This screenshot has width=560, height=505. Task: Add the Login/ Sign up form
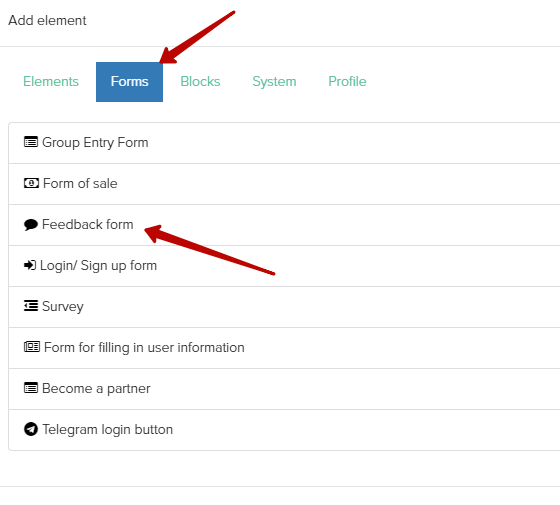click(284, 266)
